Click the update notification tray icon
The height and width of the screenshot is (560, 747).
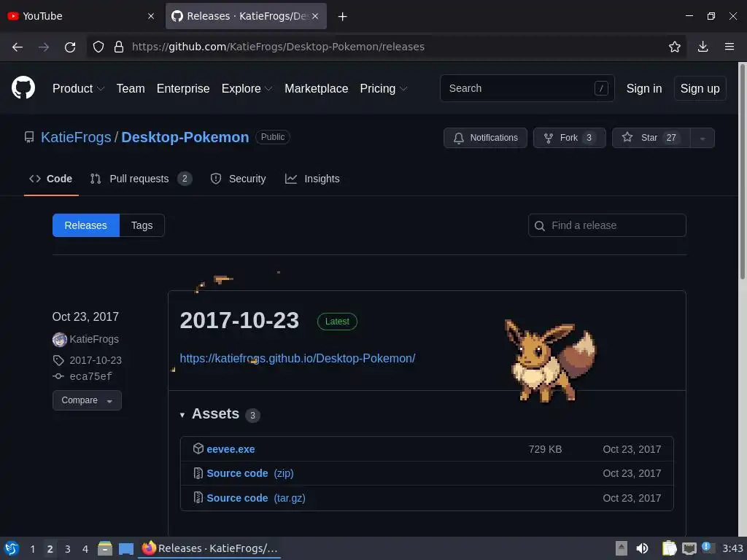(707, 547)
